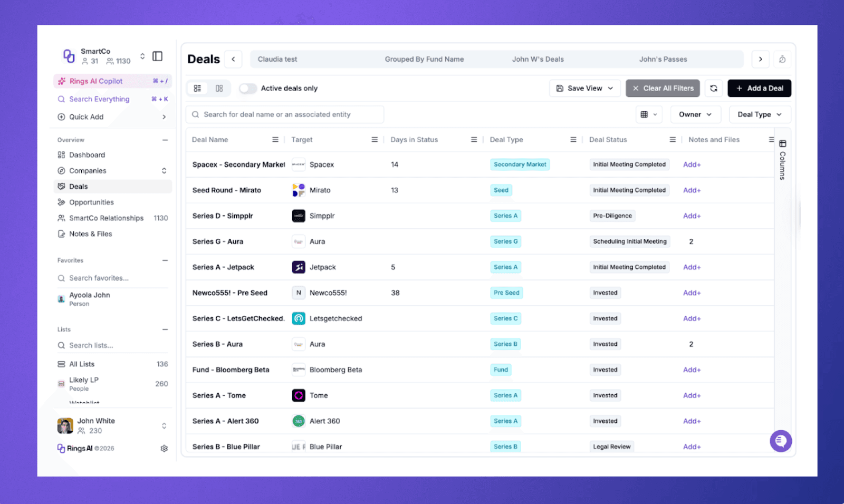844x504 pixels.
Task: Open the Owner filter dropdown
Action: (695, 114)
